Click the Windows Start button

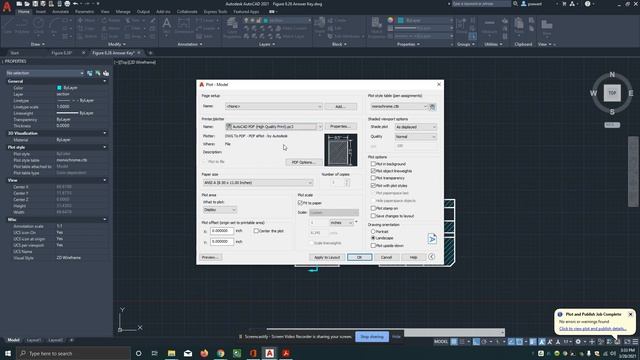coord(8,353)
